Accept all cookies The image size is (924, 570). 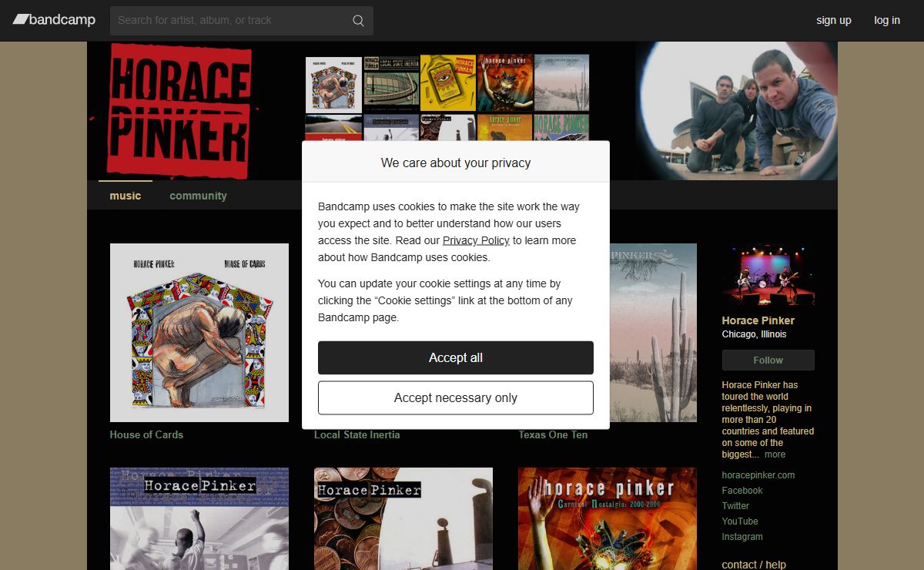[x=456, y=357]
